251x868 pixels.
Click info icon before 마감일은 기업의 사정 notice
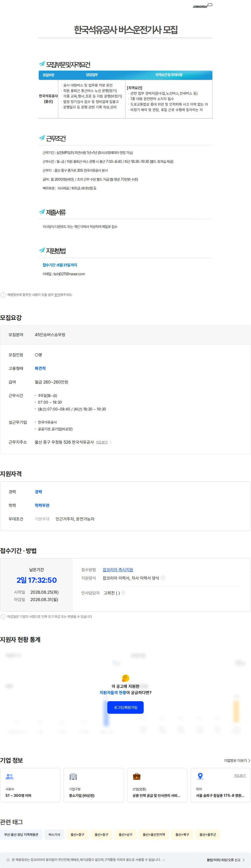pos(3,617)
